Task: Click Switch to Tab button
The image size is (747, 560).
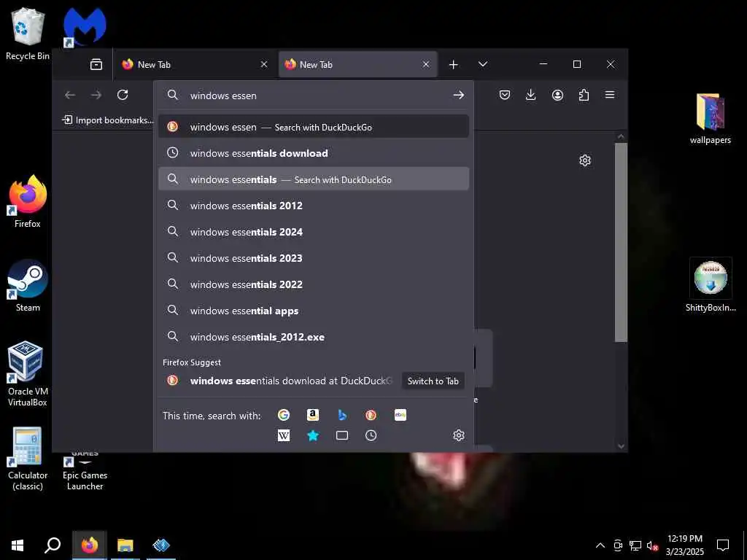Action: tap(433, 381)
